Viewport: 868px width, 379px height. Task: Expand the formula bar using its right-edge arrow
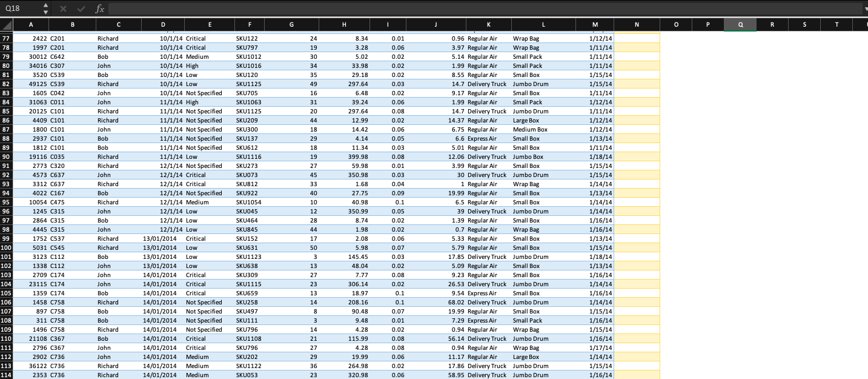click(x=864, y=9)
